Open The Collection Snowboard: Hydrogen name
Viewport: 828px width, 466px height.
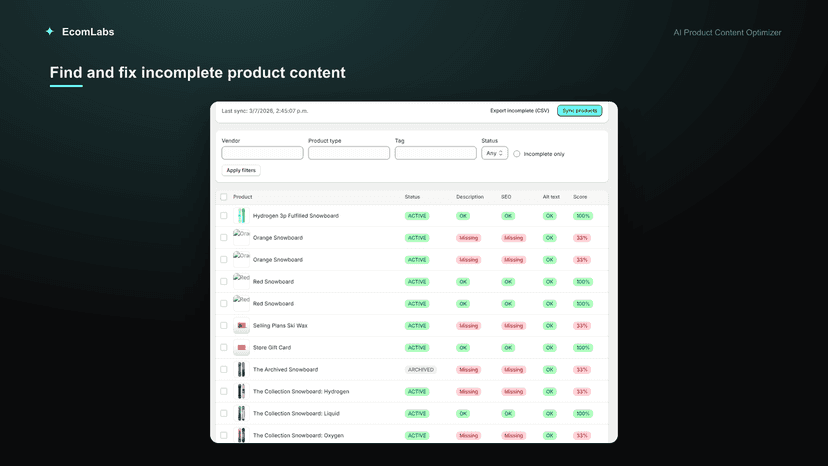click(301, 392)
